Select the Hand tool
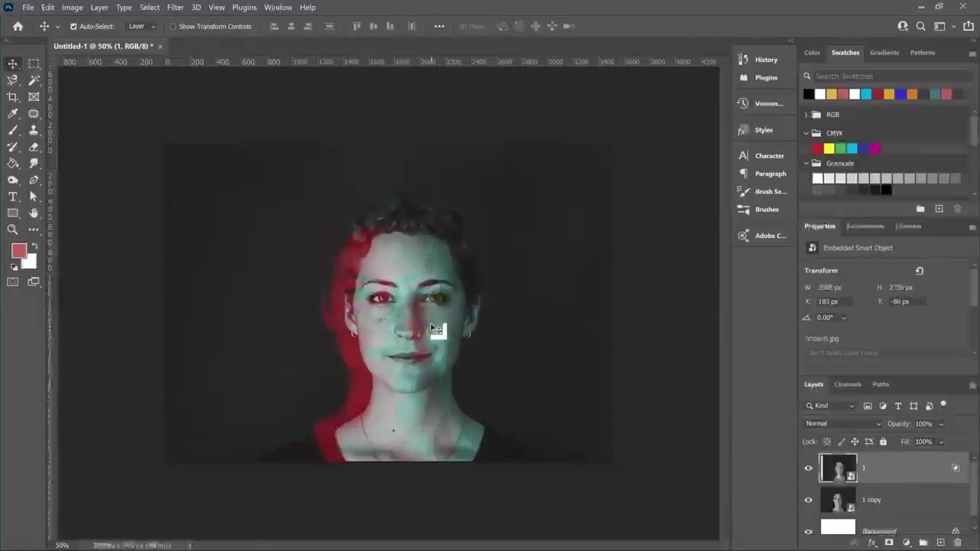 [34, 213]
